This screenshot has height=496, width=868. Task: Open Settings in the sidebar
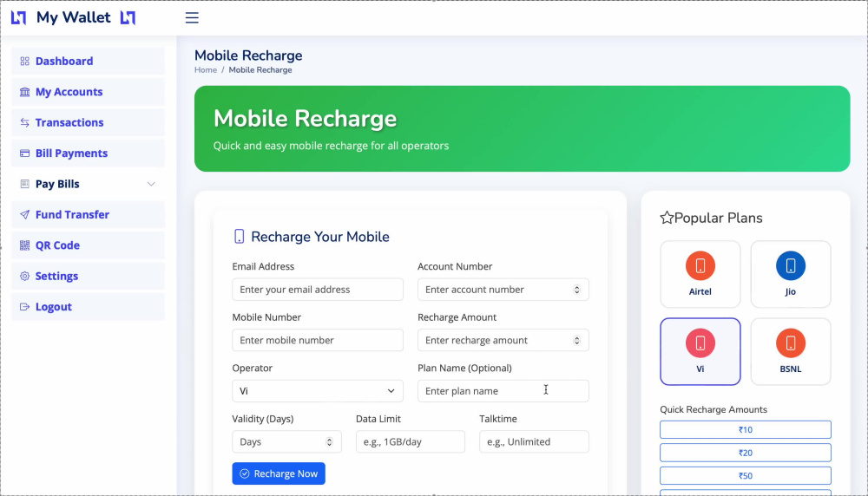pos(88,276)
